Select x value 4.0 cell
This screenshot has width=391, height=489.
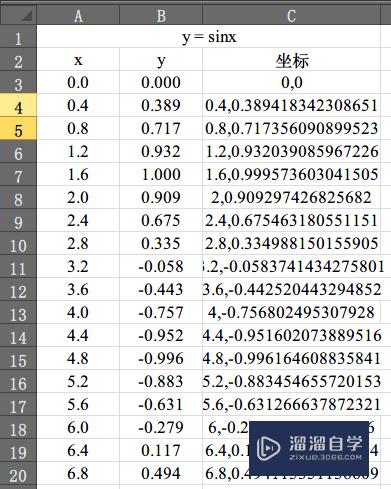[x=78, y=312]
